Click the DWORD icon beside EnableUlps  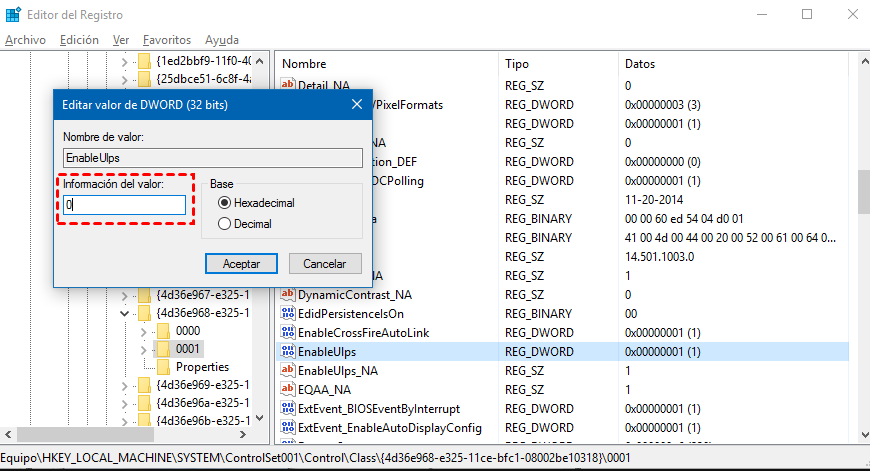pyautogui.click(x=288, y=352)
